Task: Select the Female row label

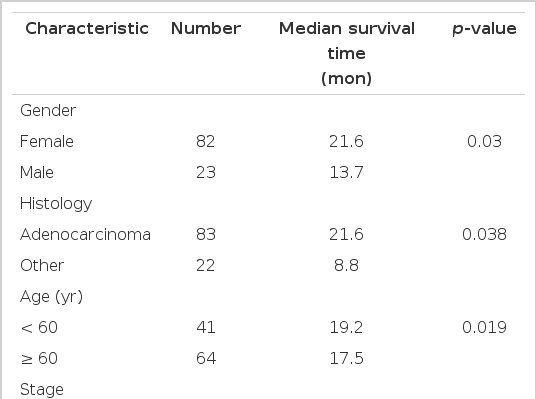Action: click(x=47, y=142)
